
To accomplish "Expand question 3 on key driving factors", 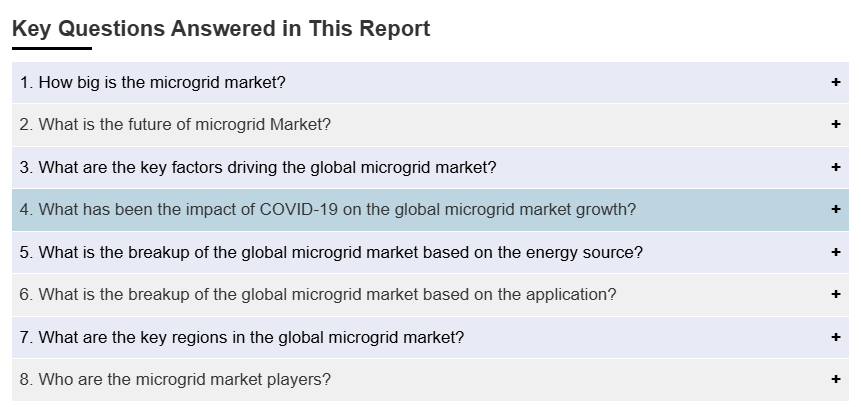I will pos(258,168).
